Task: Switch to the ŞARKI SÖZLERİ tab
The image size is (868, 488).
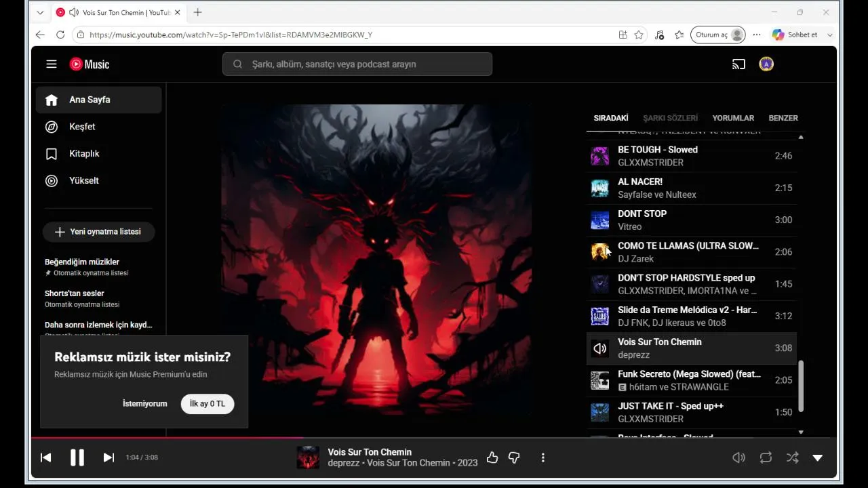Action: (x=670, y=118)
